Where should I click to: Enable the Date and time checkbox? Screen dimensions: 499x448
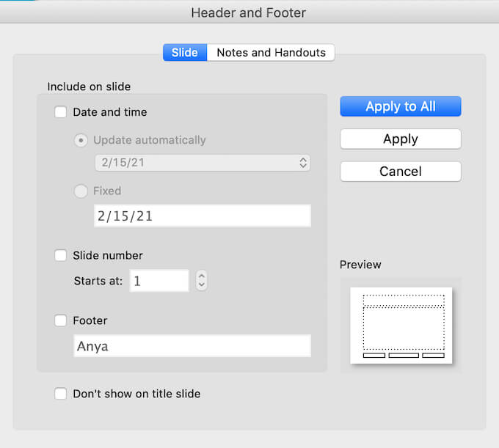[60, 112]
